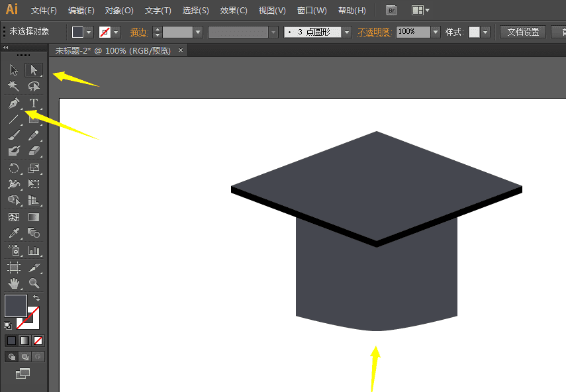This screenshot has height=392, width=566.
Task: Open the arrange documents layout dropdown
Action: tap(420, 11)
